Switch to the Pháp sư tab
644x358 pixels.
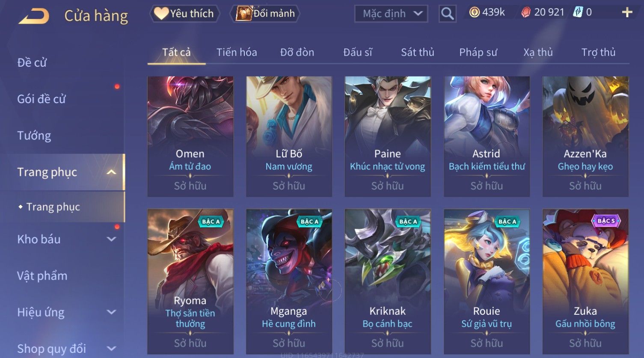click(478, 52)
